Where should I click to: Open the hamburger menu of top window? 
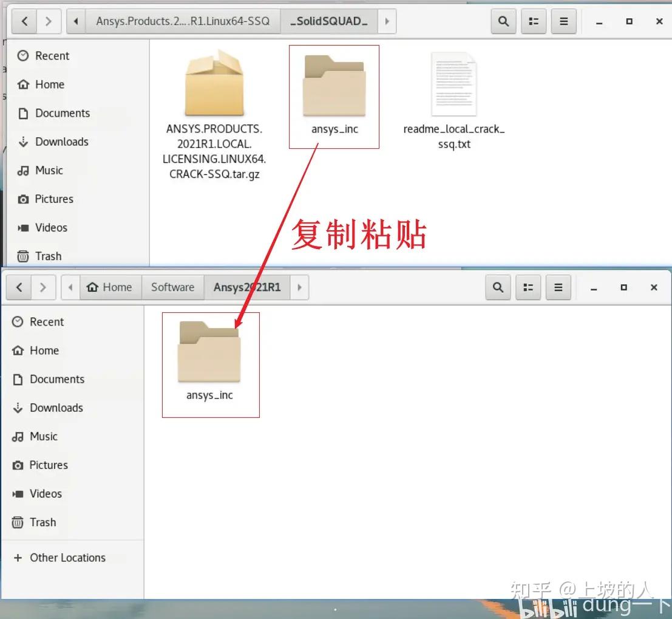[x=563, y=21]
